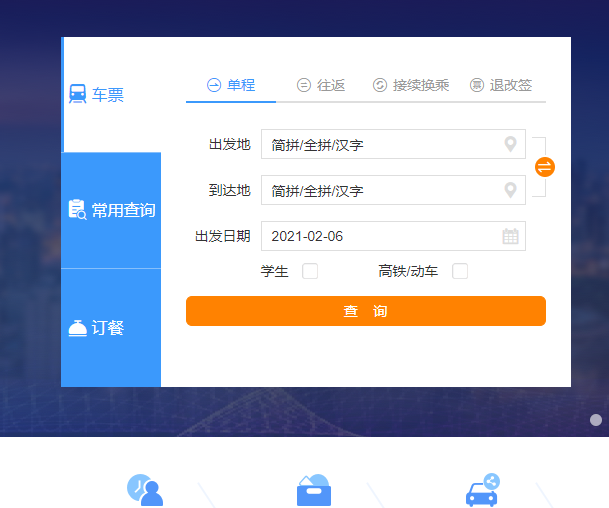
Task: Enable the 学生 checkbox
Action: click(310, 271)
